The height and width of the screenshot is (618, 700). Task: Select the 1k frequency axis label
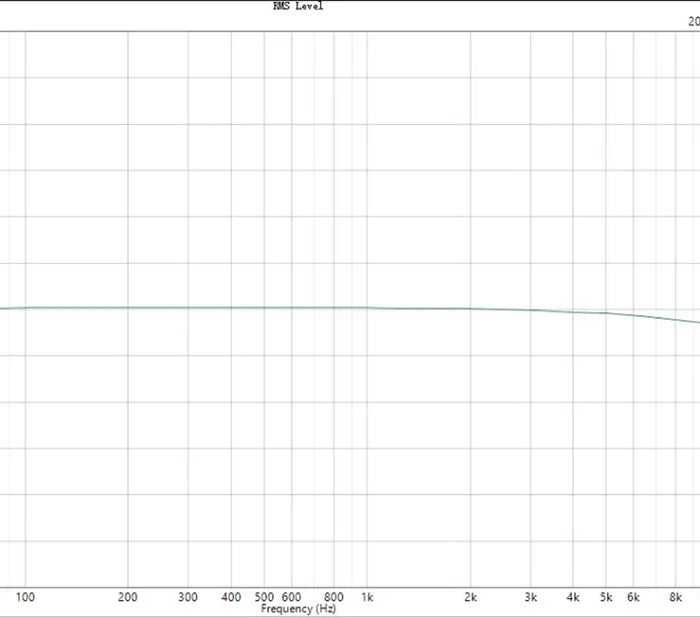coord(367,597)
